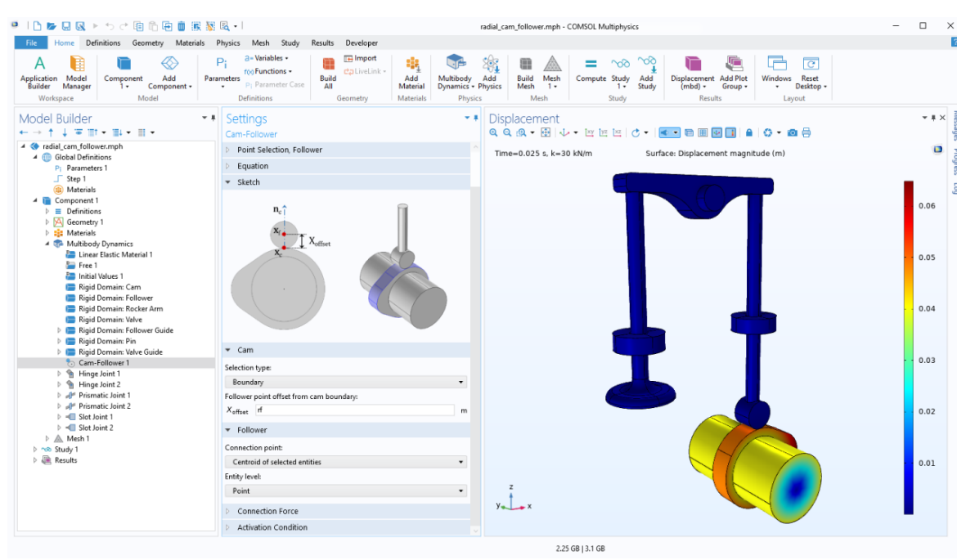Open the File menu
This screenshot has height=560, width=957.
31,43
